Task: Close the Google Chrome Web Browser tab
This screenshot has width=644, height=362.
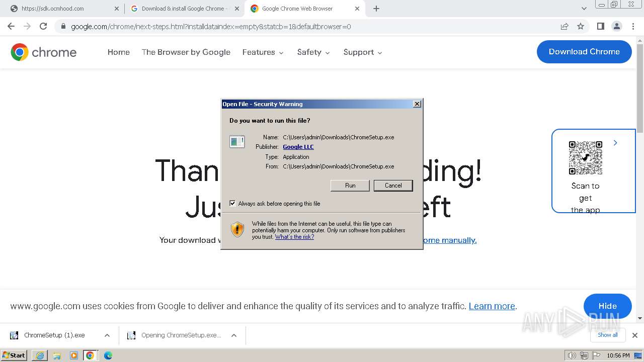Action: coord(357,9)
